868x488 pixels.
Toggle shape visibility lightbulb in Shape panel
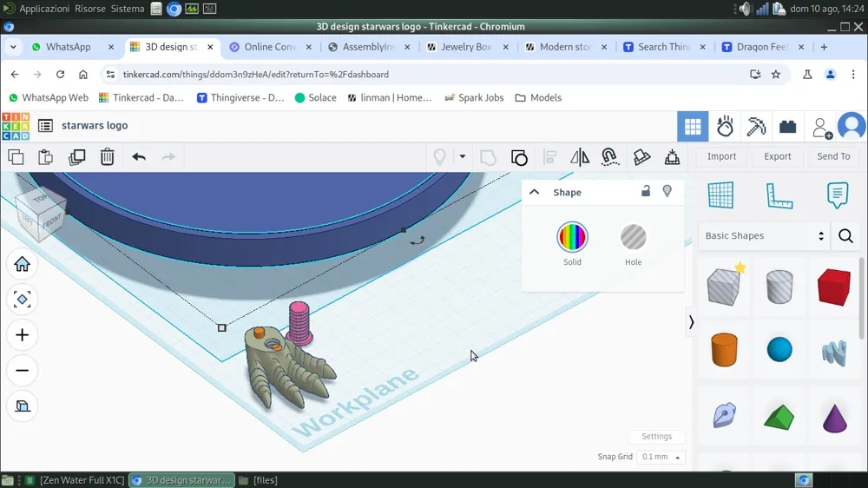tap(667, 191)
